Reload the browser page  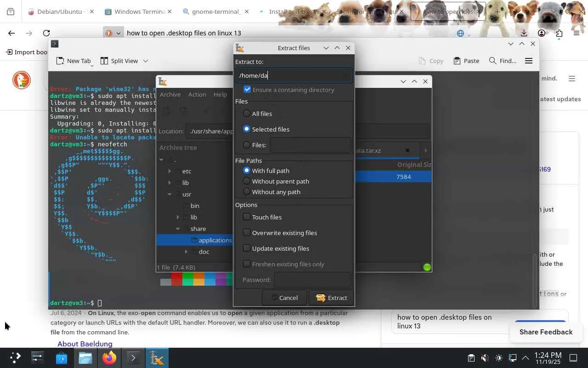(x=46, y=33)
